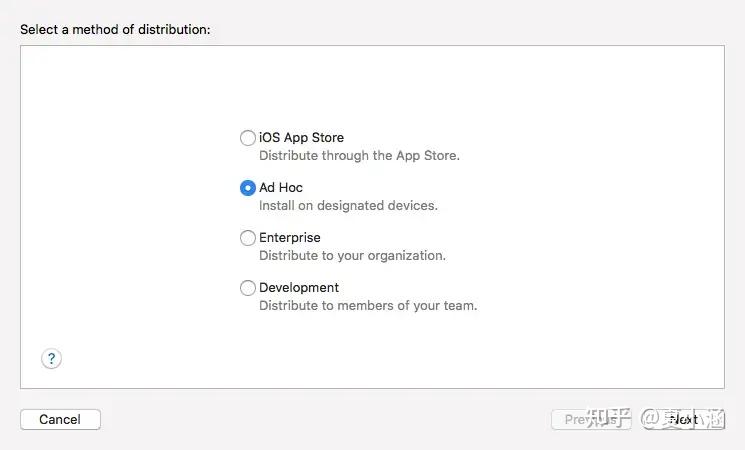Select the iOS App Store radio button
The width and height of the screenshot is (745, 450).
point(248,138)
